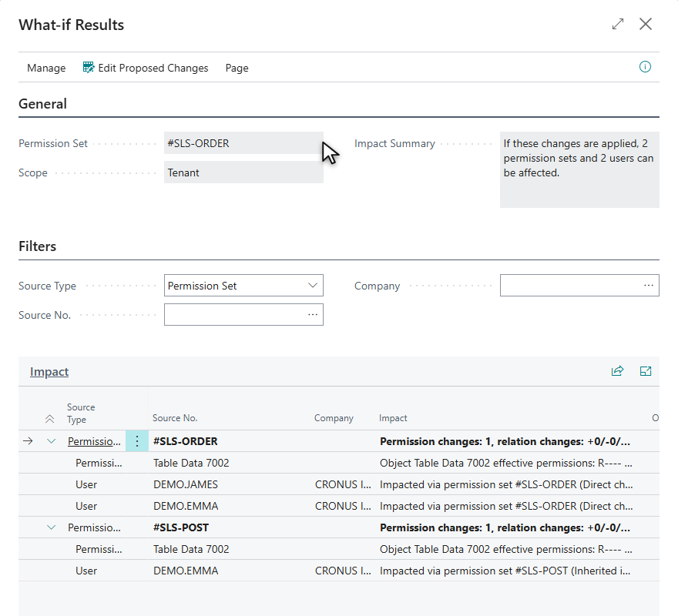Open row menu for #SLS-ORDER row

pos(137,441)
